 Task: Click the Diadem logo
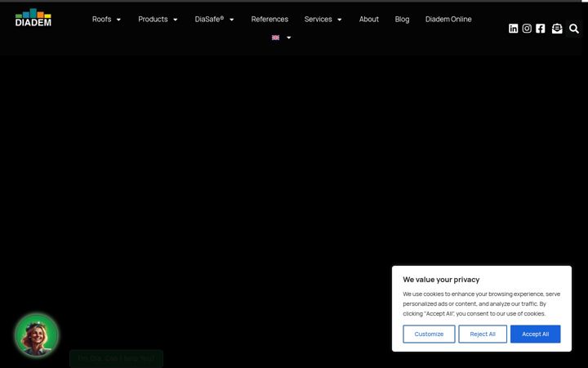33,18
